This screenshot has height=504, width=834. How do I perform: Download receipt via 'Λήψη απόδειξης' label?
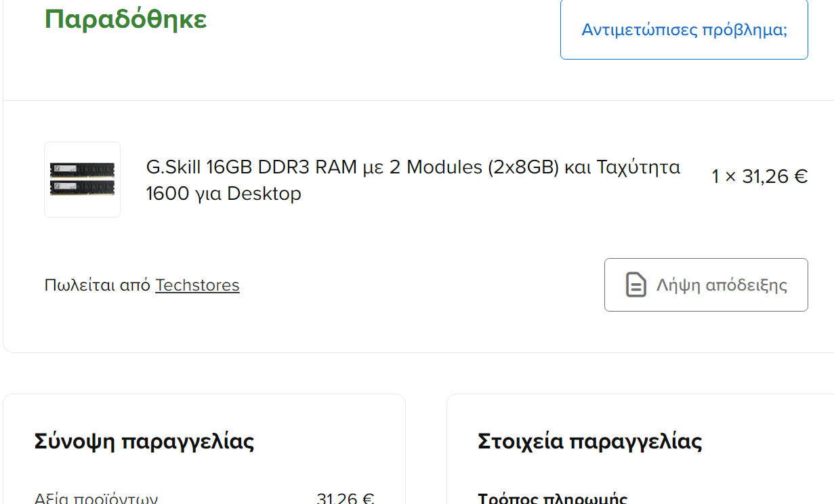[722, 285]
